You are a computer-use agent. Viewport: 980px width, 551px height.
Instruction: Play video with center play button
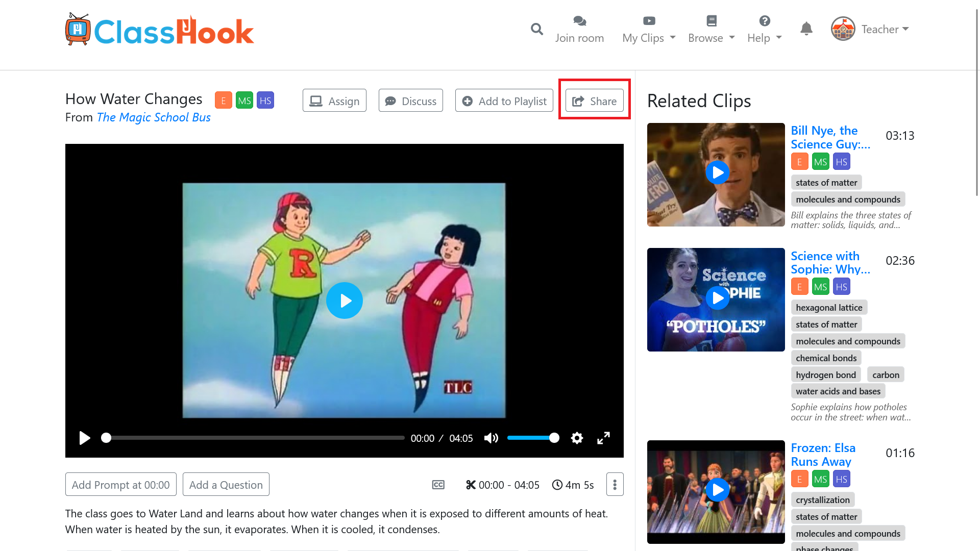pos(345,300)
